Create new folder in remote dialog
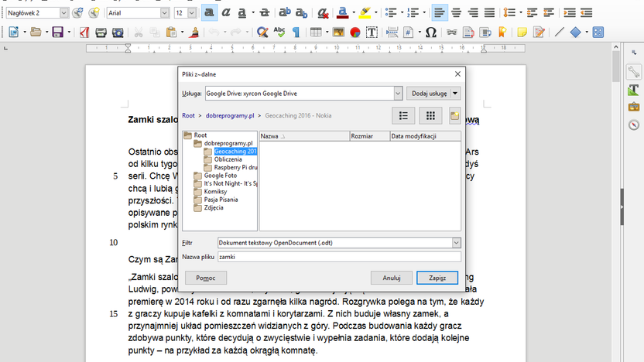 click(x=454, y=116)
